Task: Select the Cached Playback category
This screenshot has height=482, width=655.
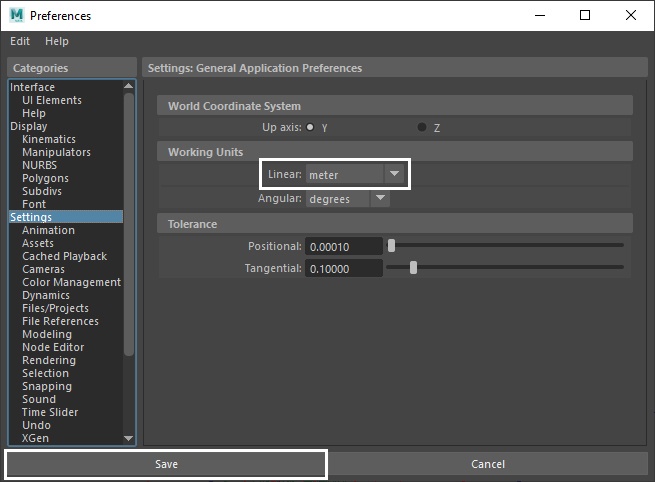Action: pyautogui.click(x=65, y=256)
